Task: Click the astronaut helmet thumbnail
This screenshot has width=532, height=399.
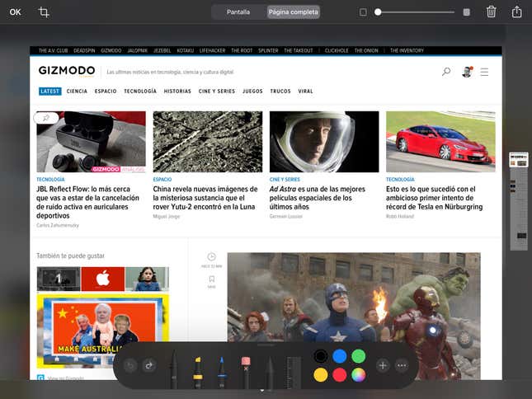Action: pos(324,142)
